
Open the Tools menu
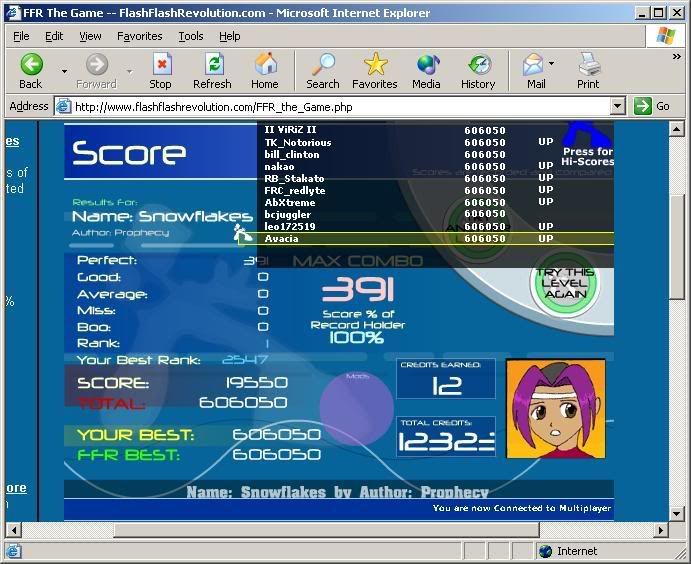coord(190,36)
